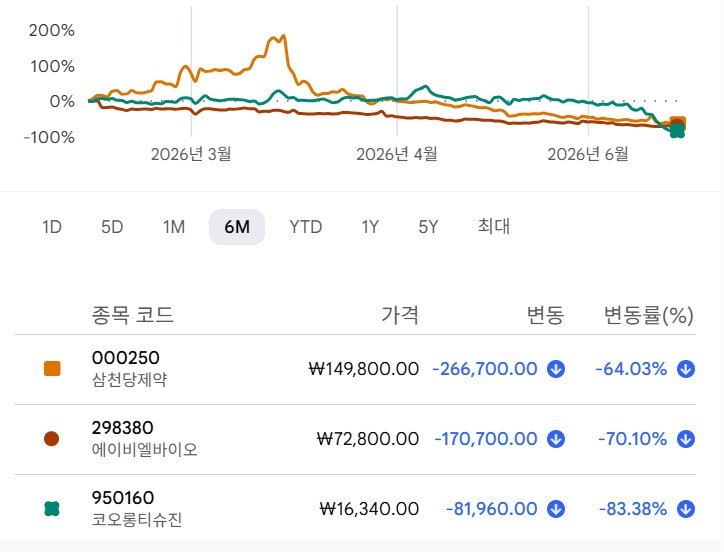Click the 에이비엘바이오 company name
Viewport: 724px width, 552px height.
pyautogui.click(x=145, y=449)
